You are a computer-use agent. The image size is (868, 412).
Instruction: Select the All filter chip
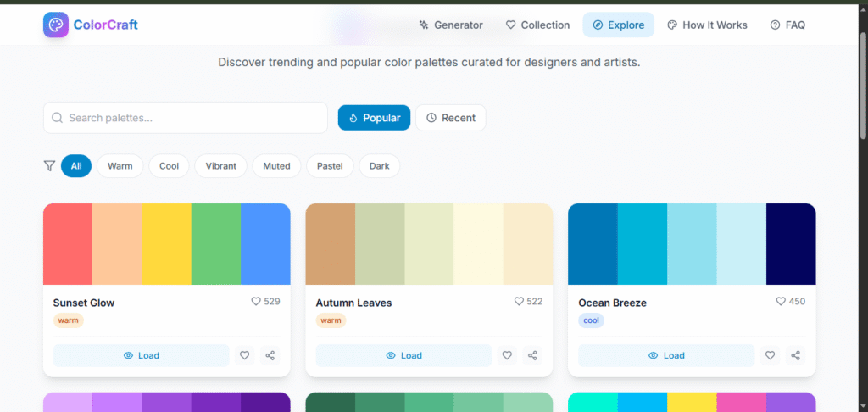pos(76,166)
